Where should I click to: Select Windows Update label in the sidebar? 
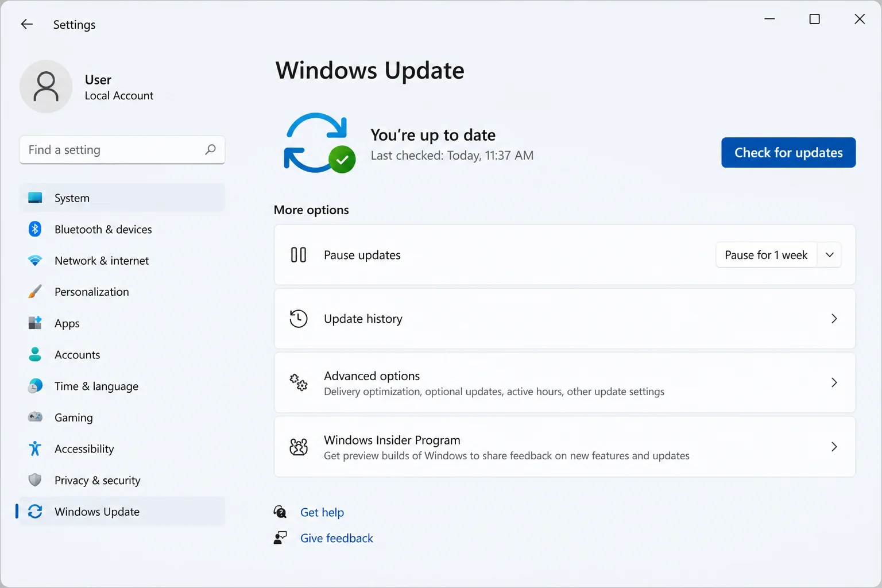pyautogui.click(x=97, y=512)
